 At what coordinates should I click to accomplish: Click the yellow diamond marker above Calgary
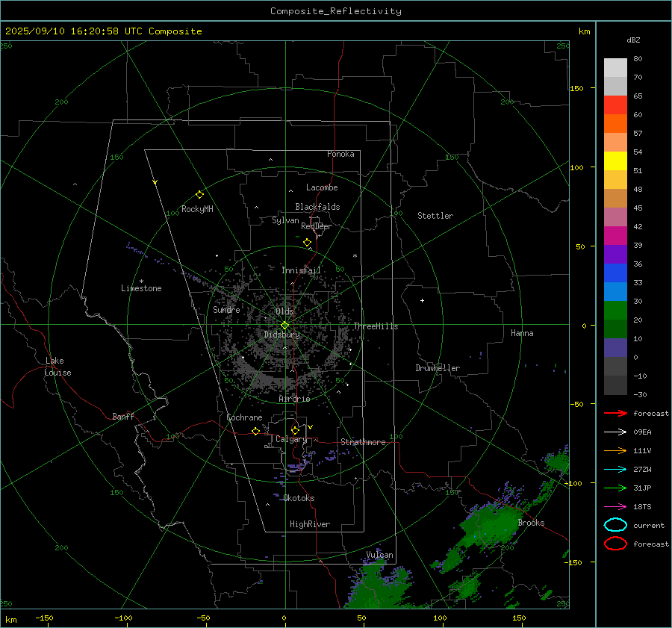point(295,430)
